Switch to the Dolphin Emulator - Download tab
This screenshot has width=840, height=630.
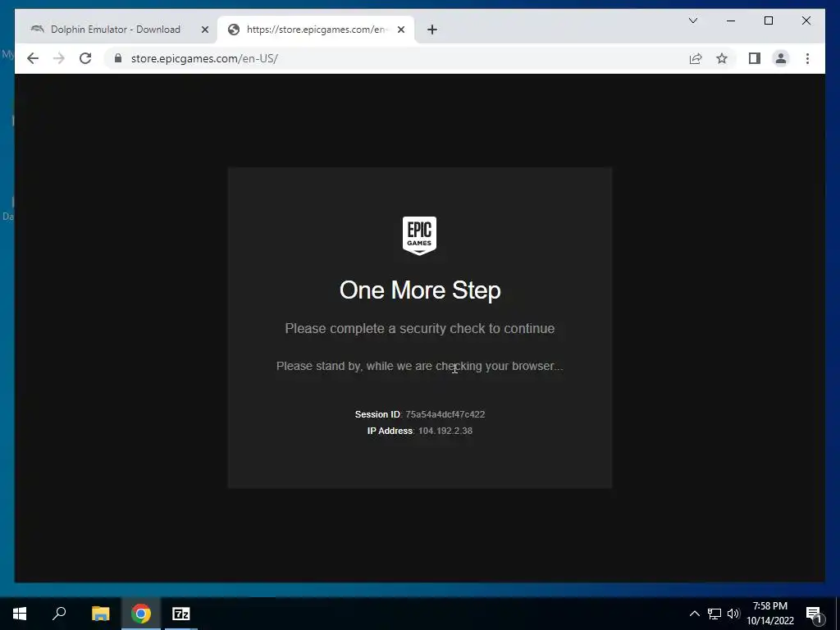point(115,30)
